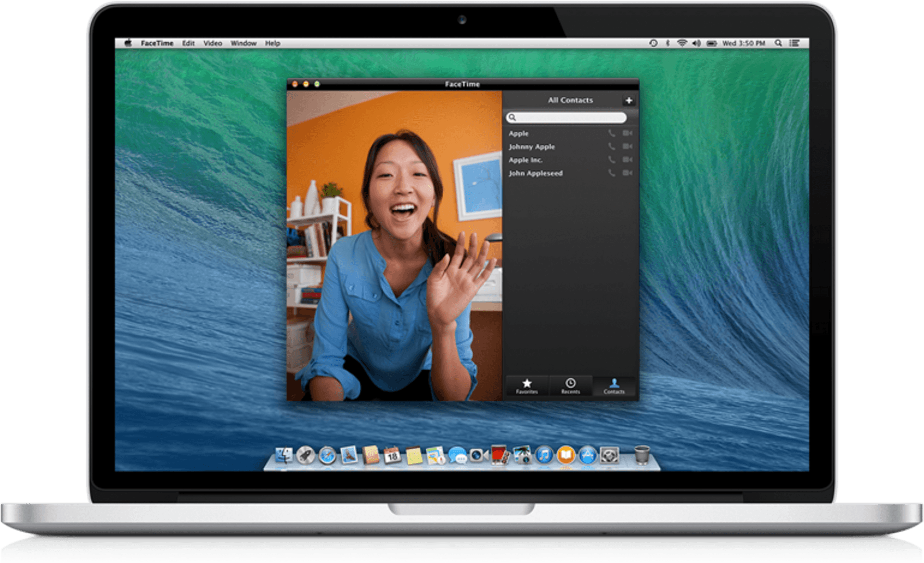This screenshot has height=563, width=924.
Task: Call John Appleseed with the phone icon
Action: [611, 173]
